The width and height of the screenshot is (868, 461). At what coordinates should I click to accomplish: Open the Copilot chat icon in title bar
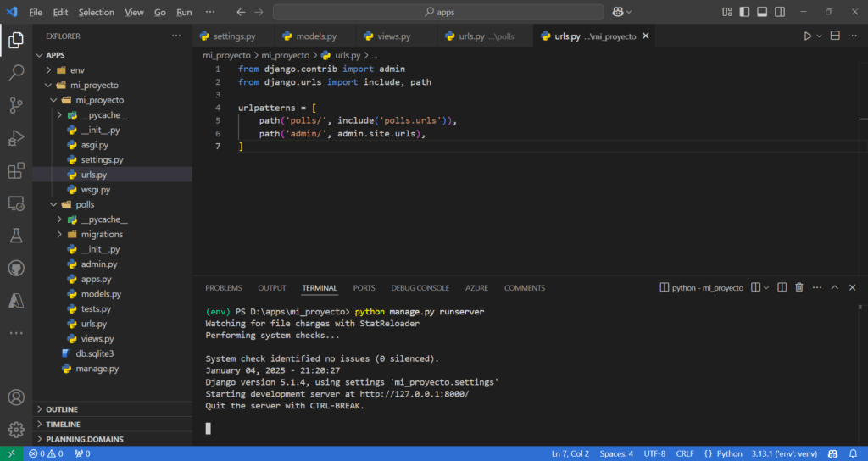pyautogui.click(x=618, y=12)
